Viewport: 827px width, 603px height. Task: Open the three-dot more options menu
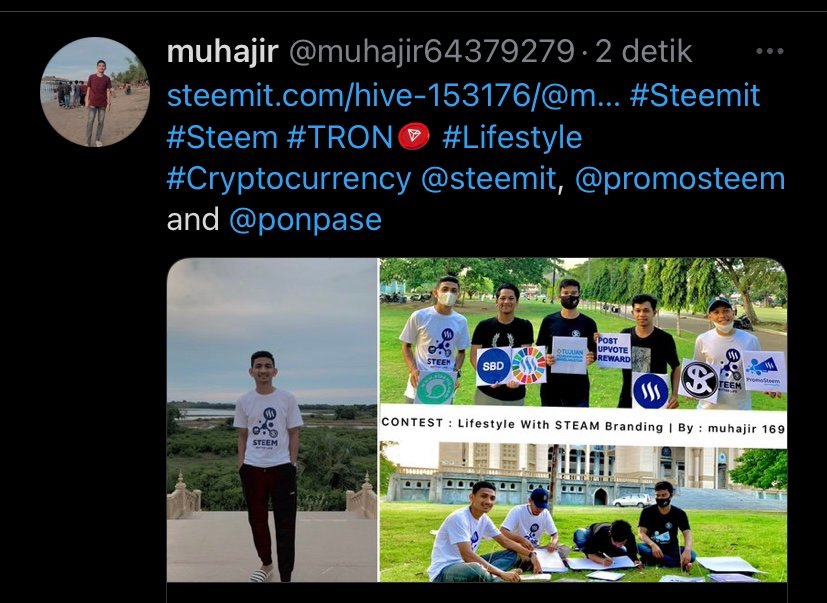(x=770, y=52)
